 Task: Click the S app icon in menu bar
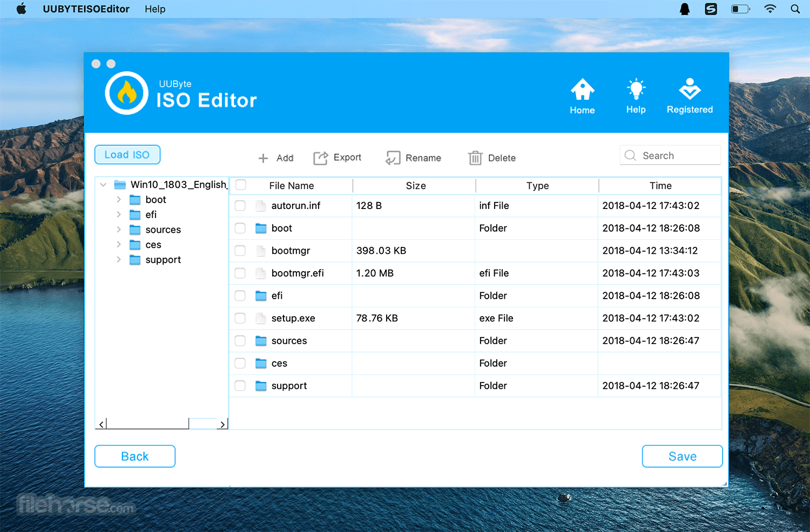711,9
